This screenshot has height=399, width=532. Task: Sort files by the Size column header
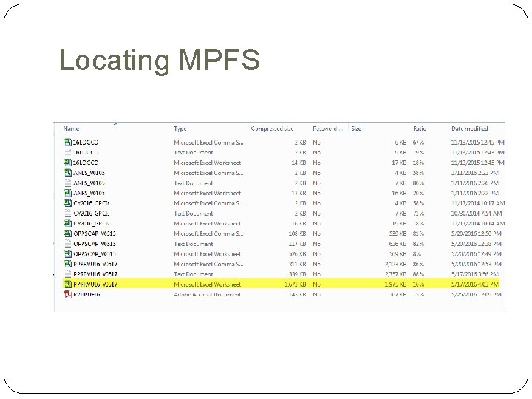[356, 129]
